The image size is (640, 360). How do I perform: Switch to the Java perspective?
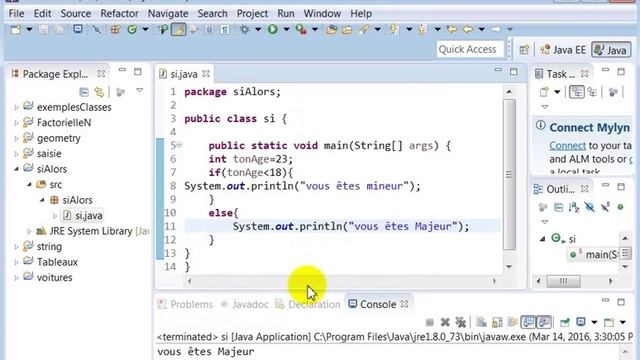pyautogui.click(x=611, y=50)
